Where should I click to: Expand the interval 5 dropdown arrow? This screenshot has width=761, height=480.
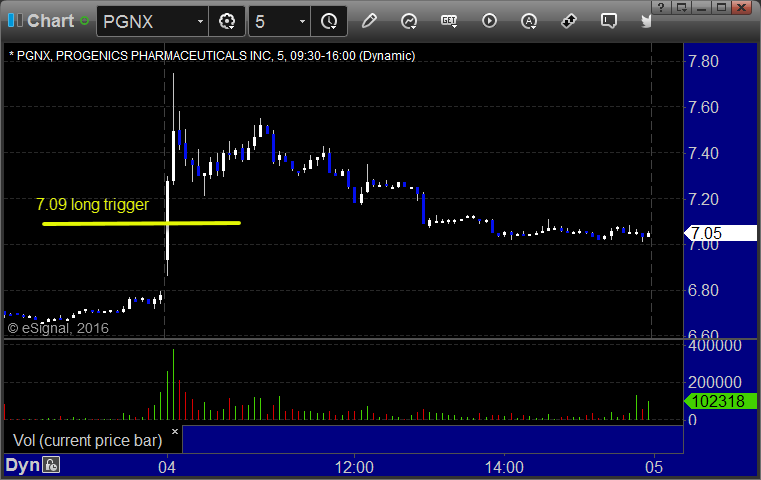click(x=302, y=21)
